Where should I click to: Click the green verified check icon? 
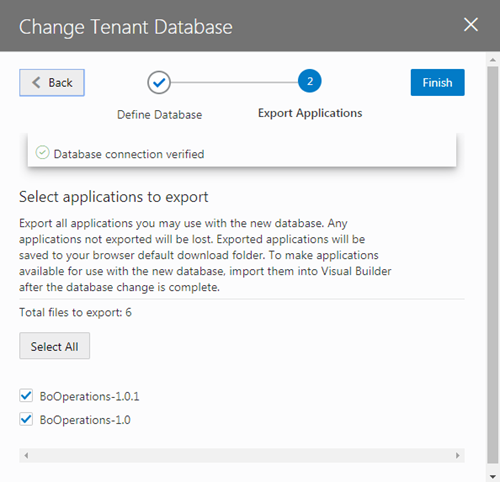tap(42, 153)
